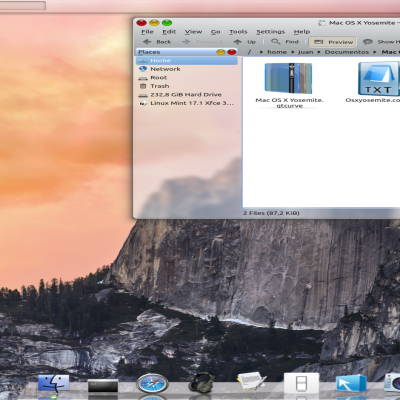400x400 pixels.
Task: Click the Network globe icon
Action: [x=143, y=69]
